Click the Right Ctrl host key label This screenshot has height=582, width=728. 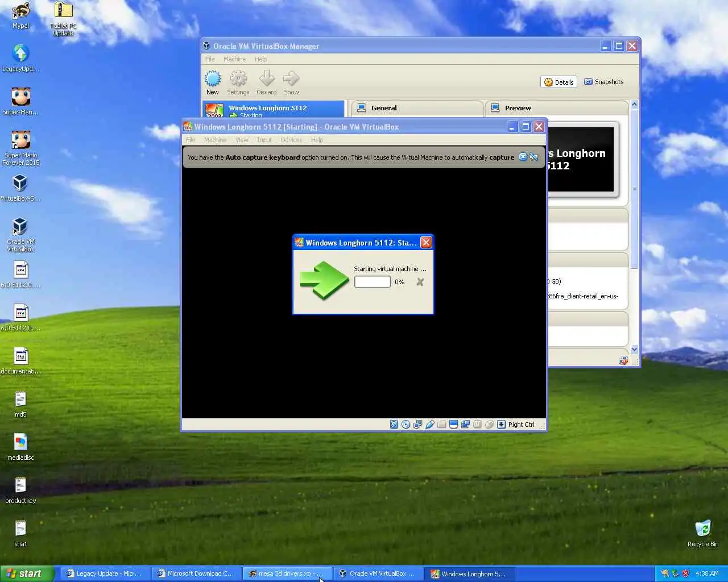[521, 425]
